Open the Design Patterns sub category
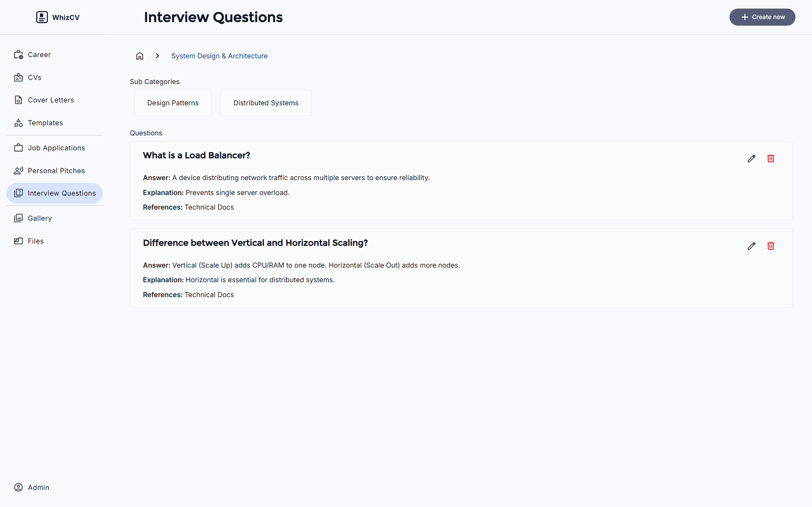The height and width of the screenshot is (507, 812). [173, 103]
